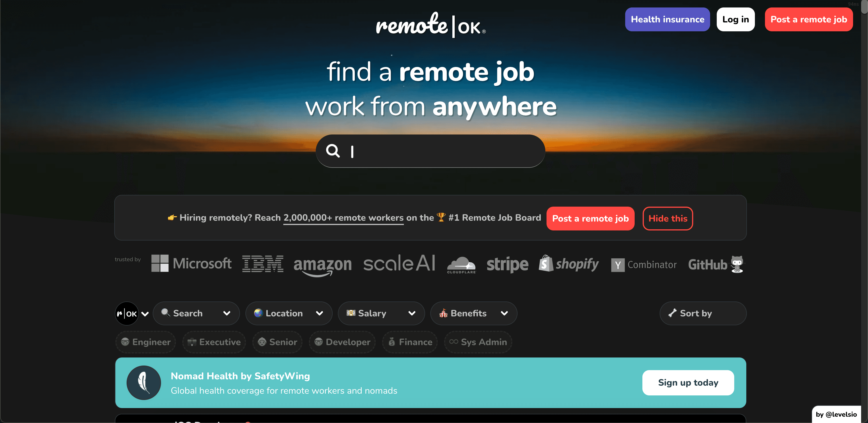
Task: Enable the Finance job filter
Action: click(x=410, y=342)
